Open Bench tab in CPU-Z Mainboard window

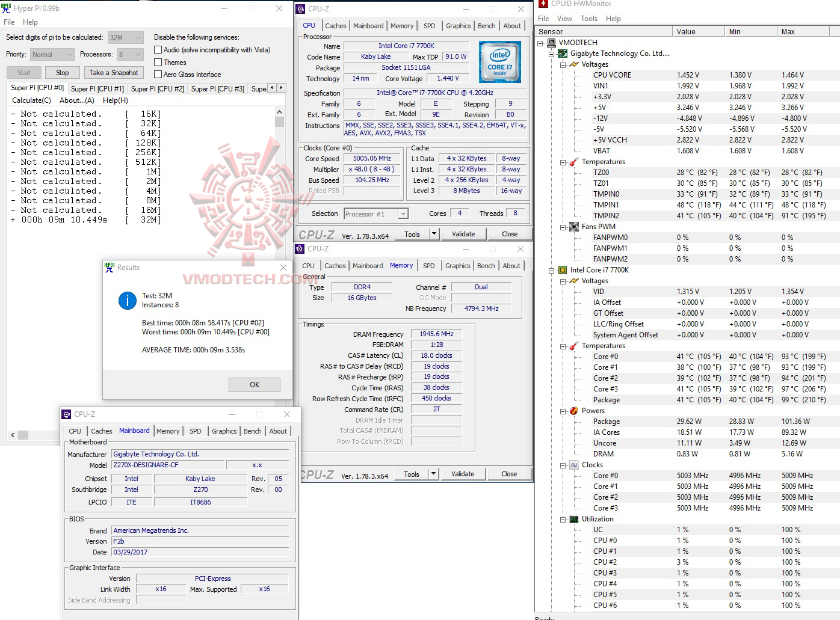tap(253, 431)
